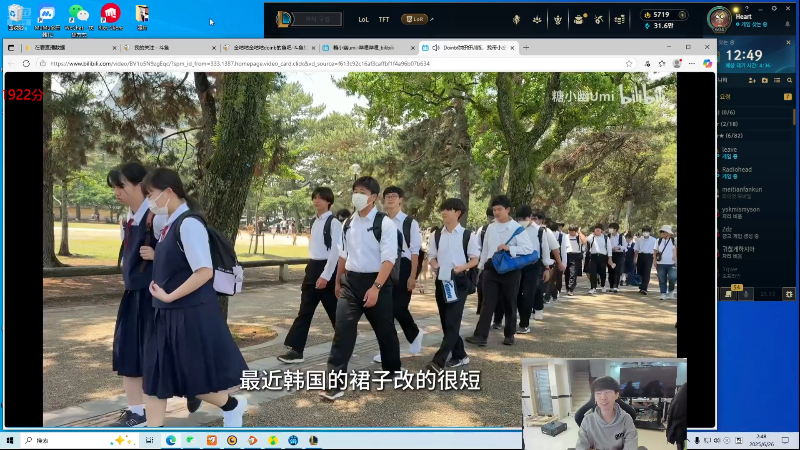Screen dimensions: 800x450
Task: Toggle the voice microphone in social panel
Action: (746, 294)
